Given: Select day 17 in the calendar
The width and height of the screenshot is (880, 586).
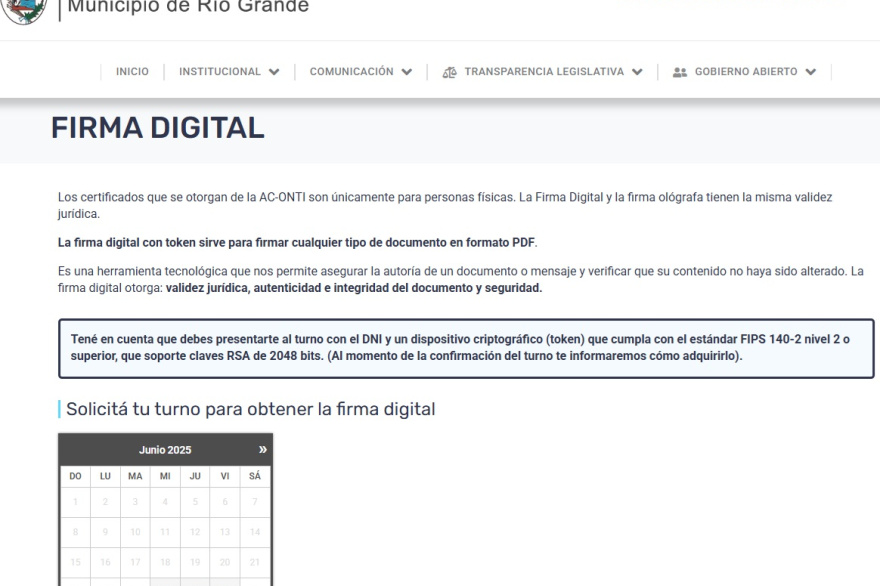Looking at the screenshot, I should pyautogui.click(x=135, y=562).
